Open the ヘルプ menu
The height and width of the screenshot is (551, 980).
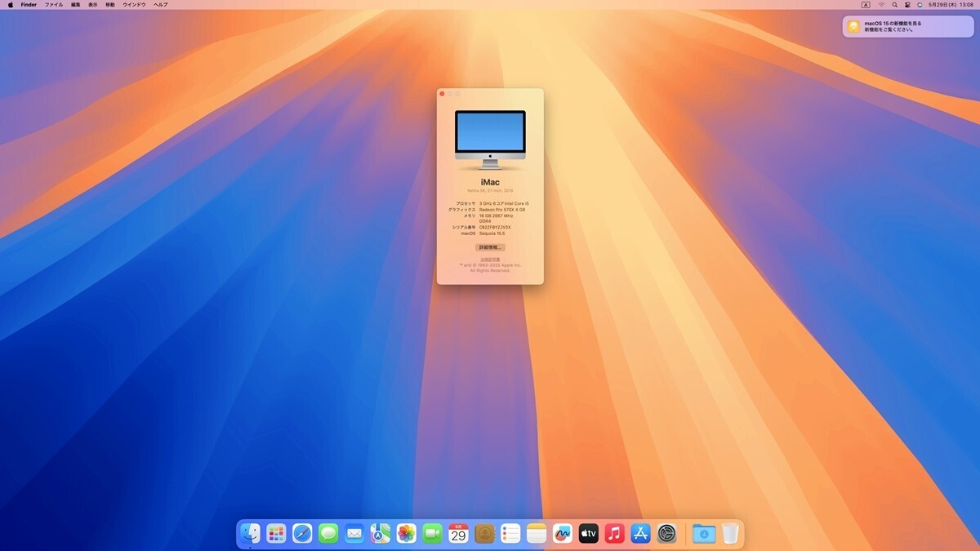[x=161, y=5]
